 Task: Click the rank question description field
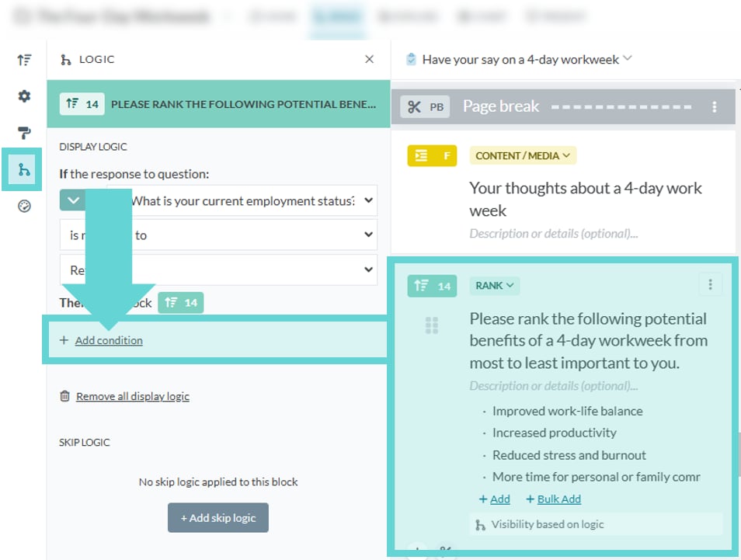[553, 385]
